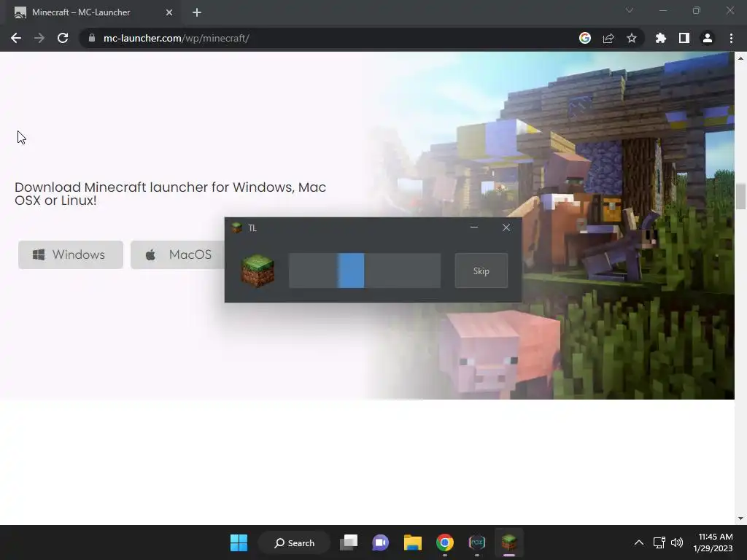View site security lock info
The height and width of the screenshot is (560, 747).
point(92,38)
